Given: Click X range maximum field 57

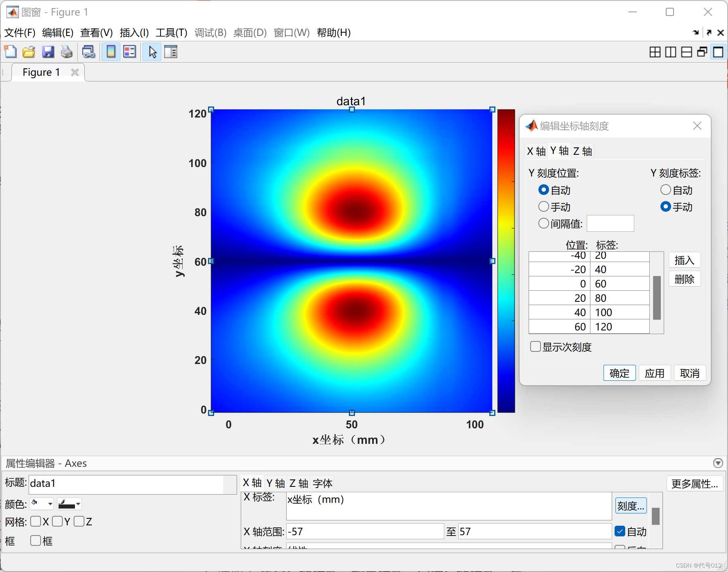Looking at the screenshot, I should (x=535, y=531).
